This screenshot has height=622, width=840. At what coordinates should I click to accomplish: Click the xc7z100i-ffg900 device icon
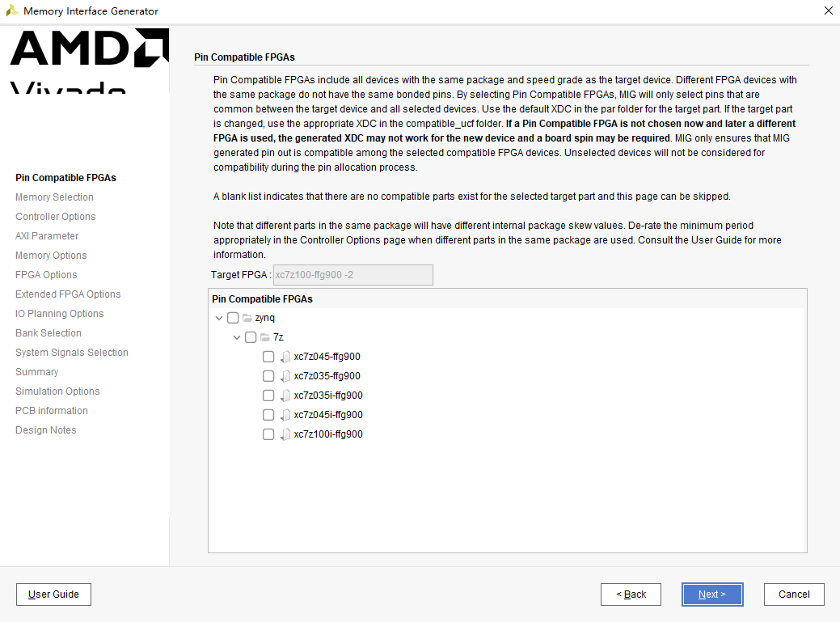(x=285, y=434)
